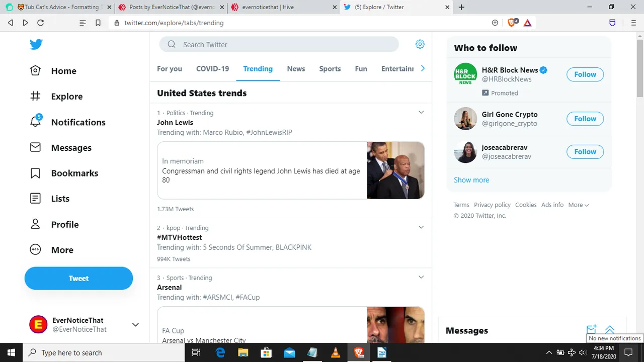Click Windows taskbar search box
This screenshot has height=362, width=644.
105,352
